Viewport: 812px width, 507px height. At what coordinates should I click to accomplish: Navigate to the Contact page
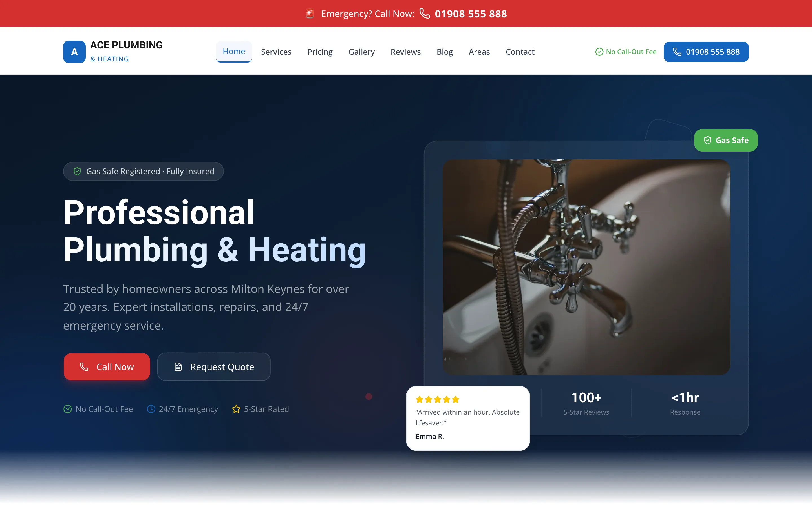520,52
